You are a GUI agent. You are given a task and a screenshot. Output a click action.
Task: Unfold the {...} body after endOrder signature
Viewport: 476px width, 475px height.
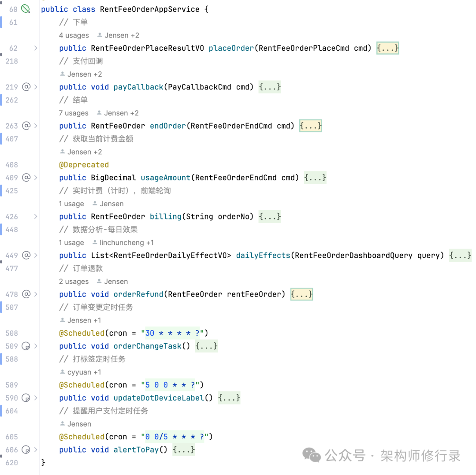click(311, 126)
